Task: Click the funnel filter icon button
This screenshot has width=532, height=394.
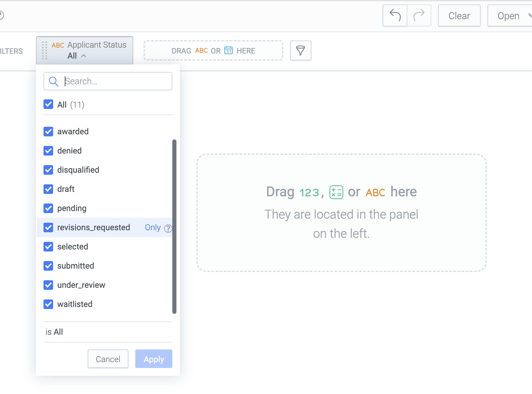Action: pyautogui.click(x=300, y=51)
